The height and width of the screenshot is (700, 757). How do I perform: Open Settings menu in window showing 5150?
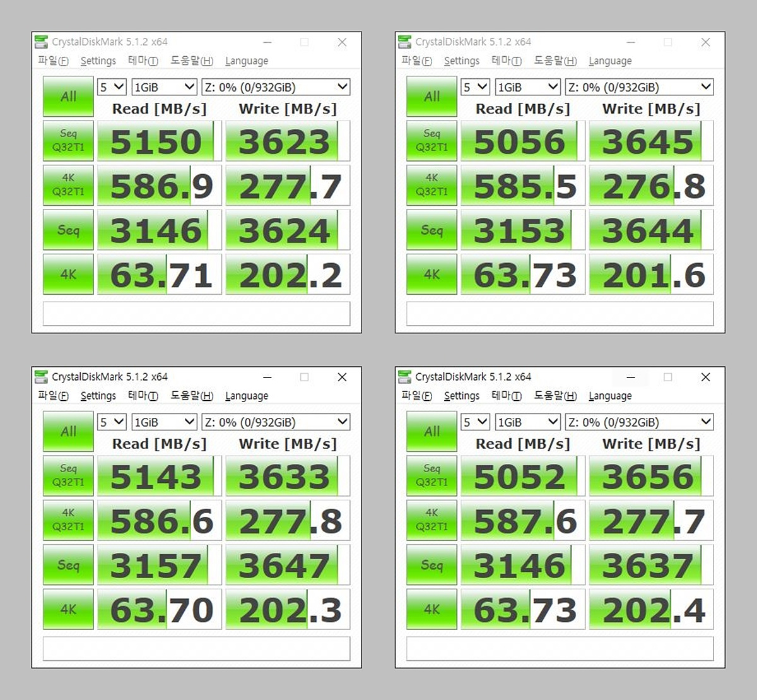(x=98, y=61)
